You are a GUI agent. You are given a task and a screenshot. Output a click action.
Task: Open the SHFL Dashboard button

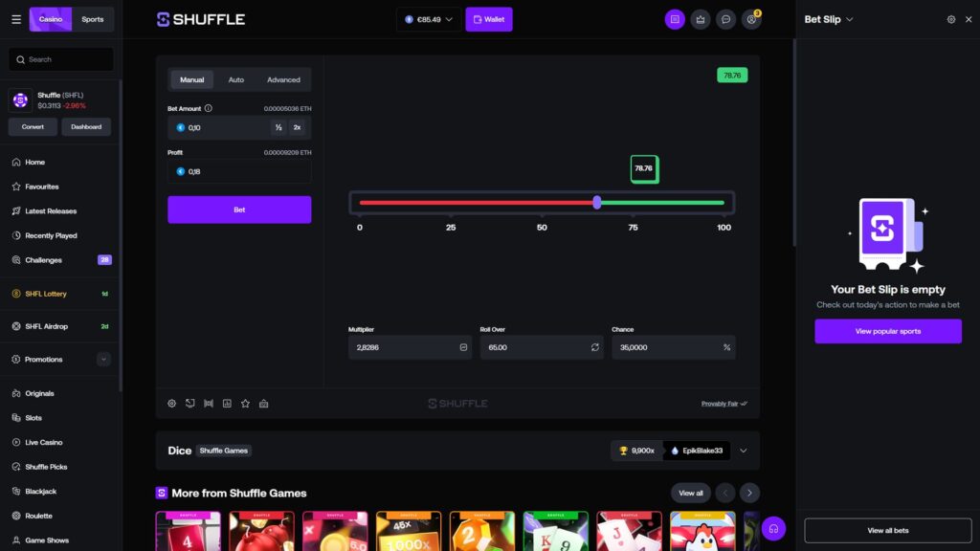point(86,127)
